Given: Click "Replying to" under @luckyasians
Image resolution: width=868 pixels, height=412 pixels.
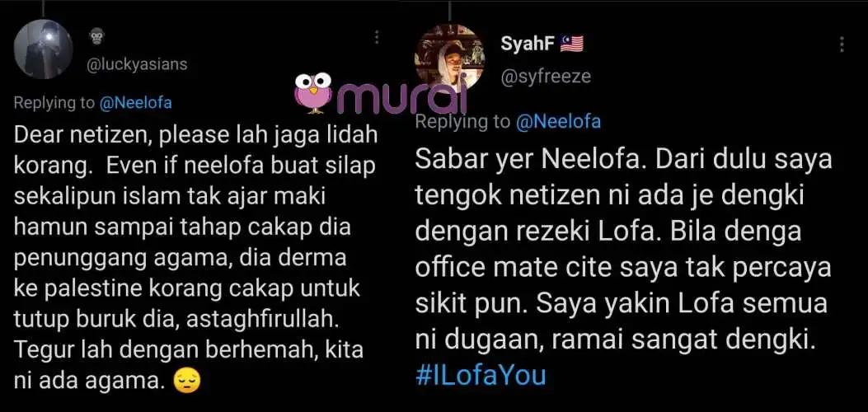Looking at the screenshot, I should coord(54,103).
